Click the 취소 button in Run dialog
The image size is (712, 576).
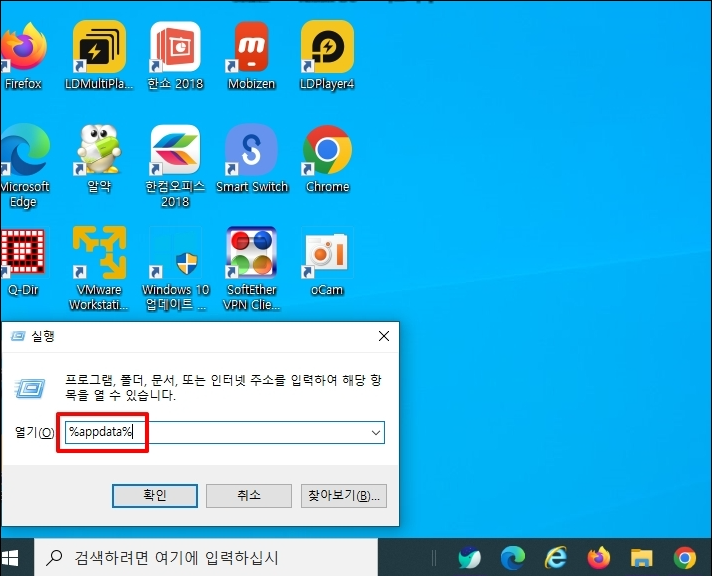point(249,495)
